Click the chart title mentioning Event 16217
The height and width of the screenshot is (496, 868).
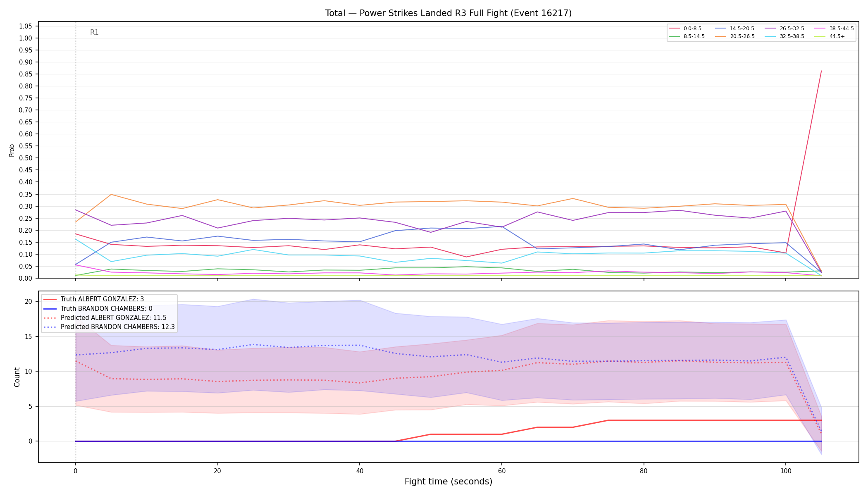tap(448, 13)
